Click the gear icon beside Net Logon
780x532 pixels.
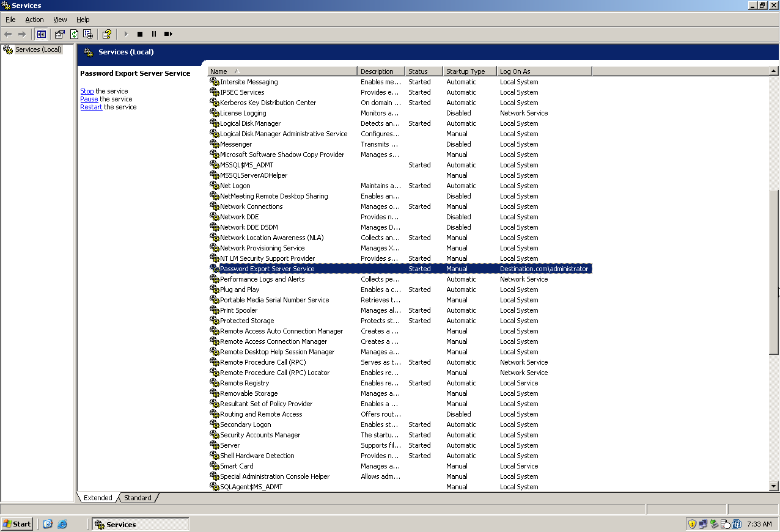[214, 186]
